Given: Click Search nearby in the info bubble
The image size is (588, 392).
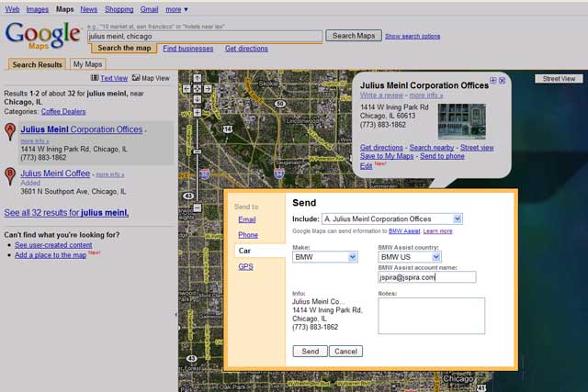Looking at the screenshot, I should coord(432,148).
